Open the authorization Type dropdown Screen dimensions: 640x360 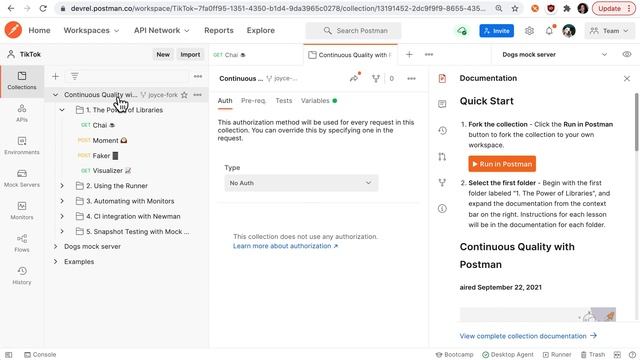point(301,183)
